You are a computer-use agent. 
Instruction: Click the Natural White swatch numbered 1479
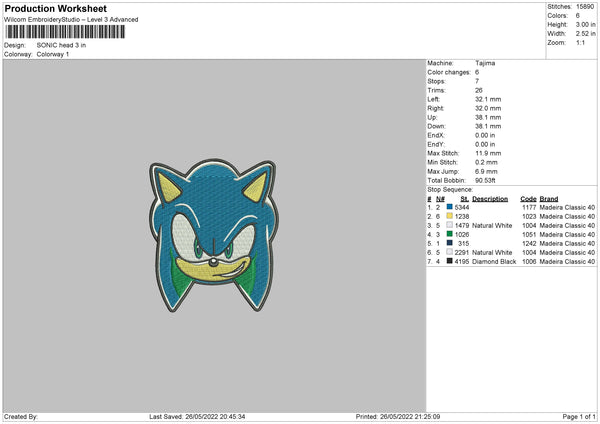click(451, 225)
